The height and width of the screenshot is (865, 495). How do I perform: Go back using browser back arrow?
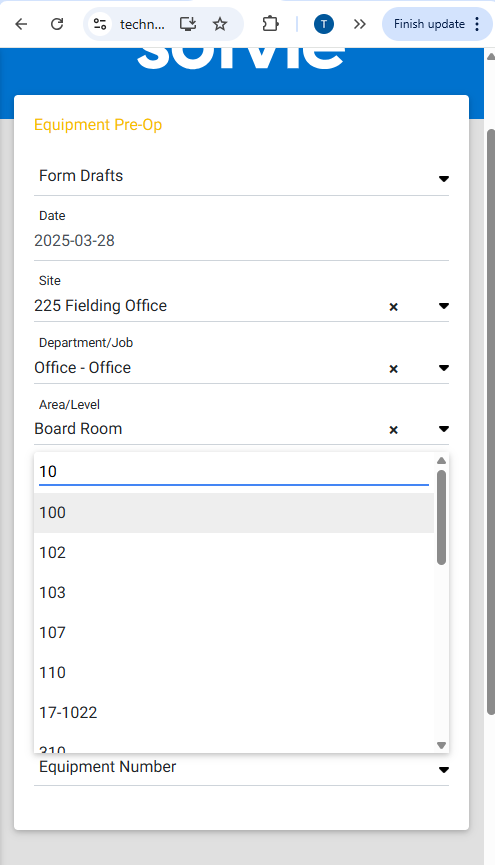coord(21,24)
